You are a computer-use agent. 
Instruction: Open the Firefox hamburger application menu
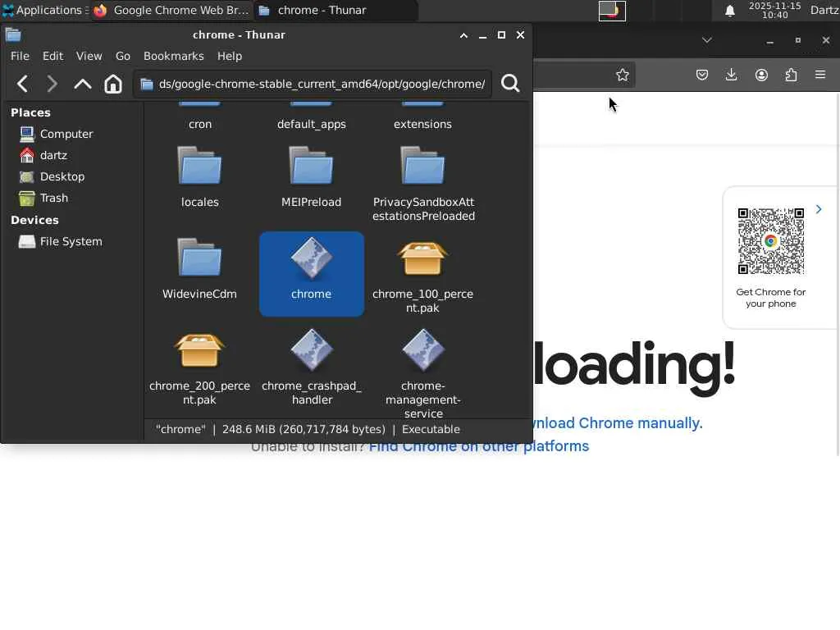point(820,75)
